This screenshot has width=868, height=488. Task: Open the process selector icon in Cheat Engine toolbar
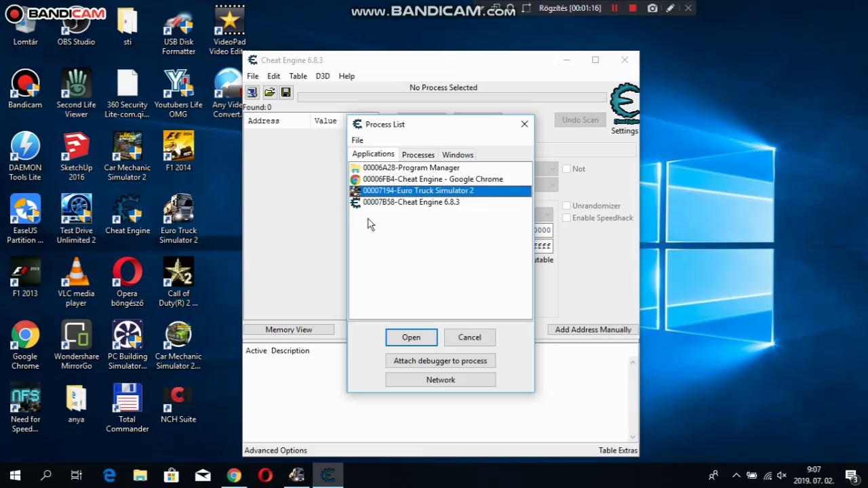point(252,92)
